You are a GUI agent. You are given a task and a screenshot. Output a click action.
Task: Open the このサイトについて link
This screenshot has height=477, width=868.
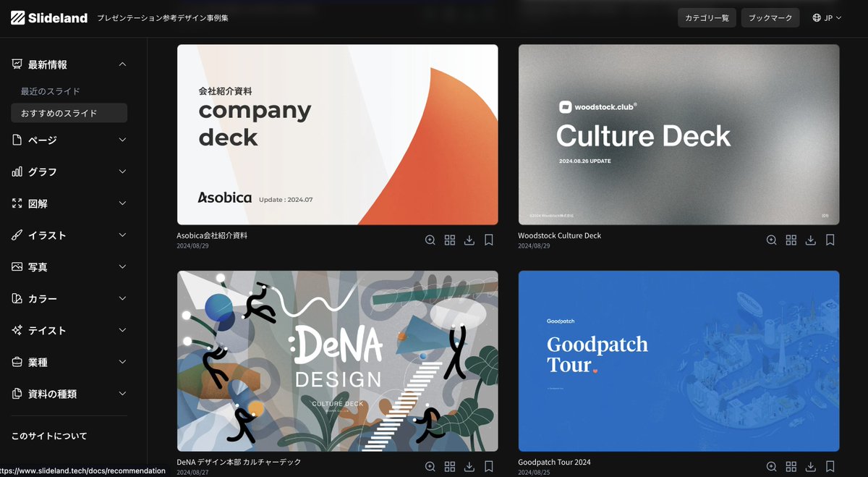pyautogui.click(x=49, y=436)
